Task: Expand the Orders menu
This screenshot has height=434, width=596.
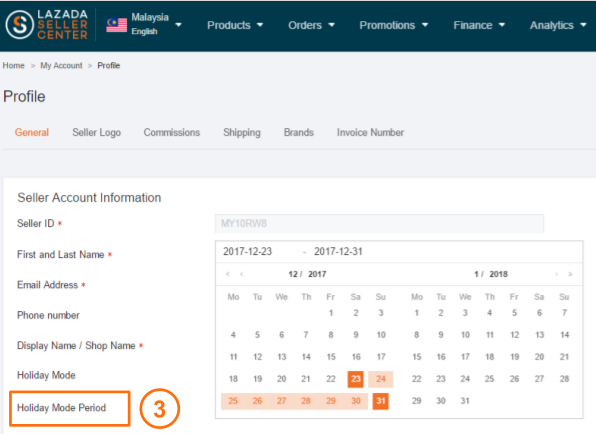Action: [x=311, y=25]
